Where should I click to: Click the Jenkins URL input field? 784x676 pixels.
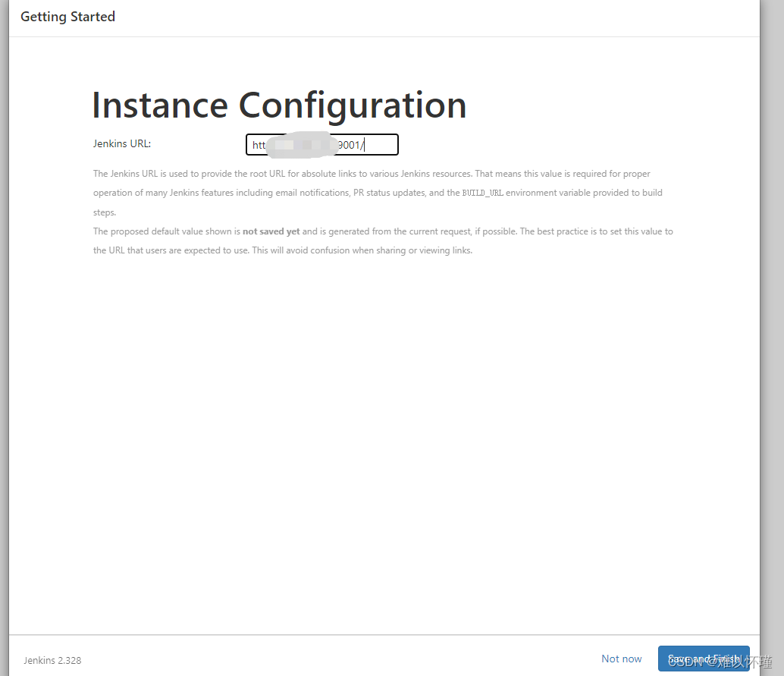coord(322,145)
